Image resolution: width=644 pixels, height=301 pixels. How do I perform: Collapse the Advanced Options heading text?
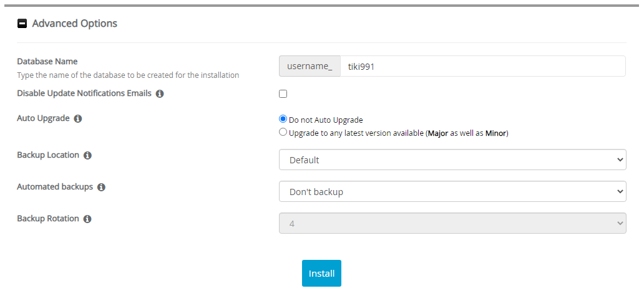[x=74, y=24]
